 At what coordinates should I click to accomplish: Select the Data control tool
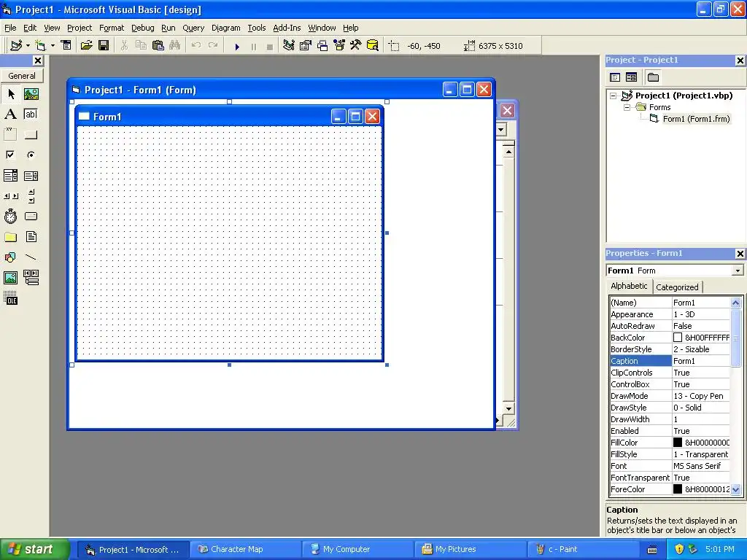point(31,277)
